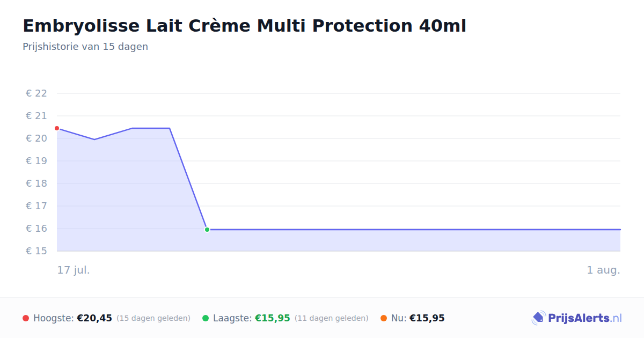Open the PrijsAlerts.nl brand link

tap(577, 318)
